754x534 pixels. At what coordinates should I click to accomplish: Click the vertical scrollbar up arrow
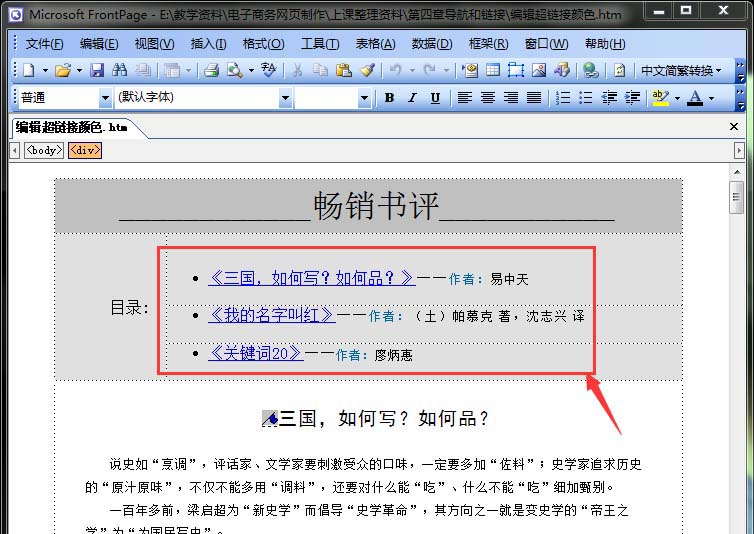737,172
